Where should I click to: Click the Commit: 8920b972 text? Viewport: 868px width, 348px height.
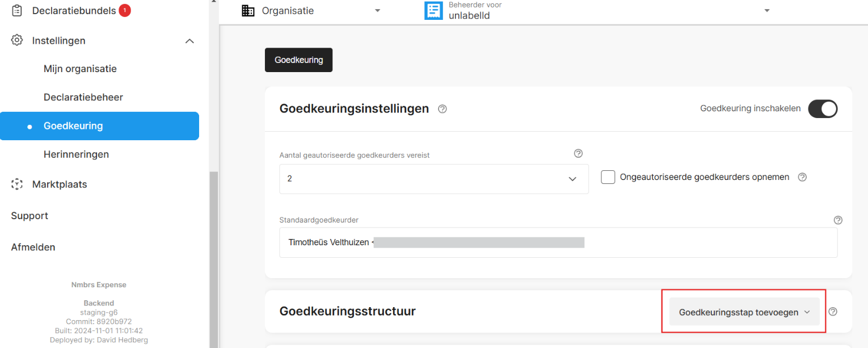(99, 321)
